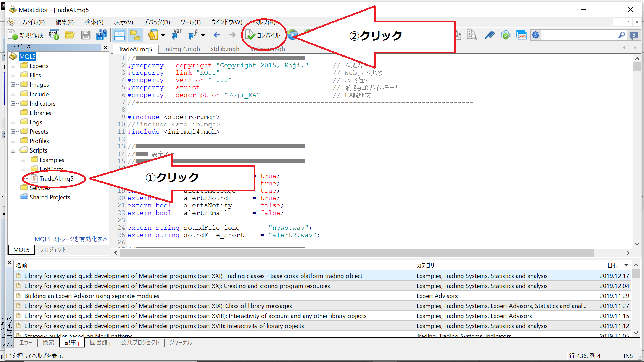Image resolution: width=644 pixels, height=362 pixels.
Task: Click the blue Navigate Back arrow
Action: [217, 35]
